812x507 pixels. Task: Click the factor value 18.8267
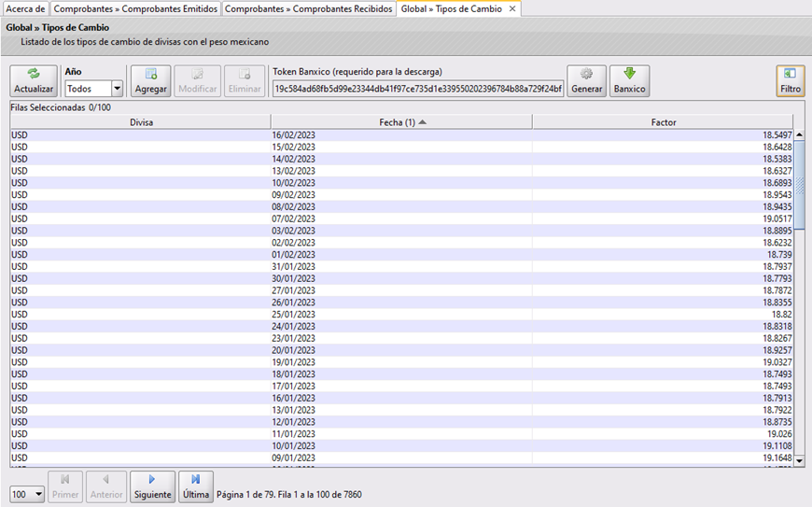point(777,338)
